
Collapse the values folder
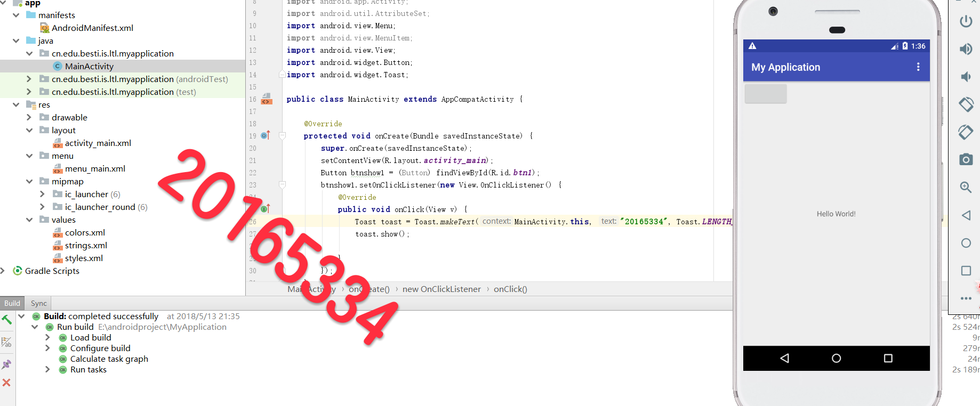(29, 220)
